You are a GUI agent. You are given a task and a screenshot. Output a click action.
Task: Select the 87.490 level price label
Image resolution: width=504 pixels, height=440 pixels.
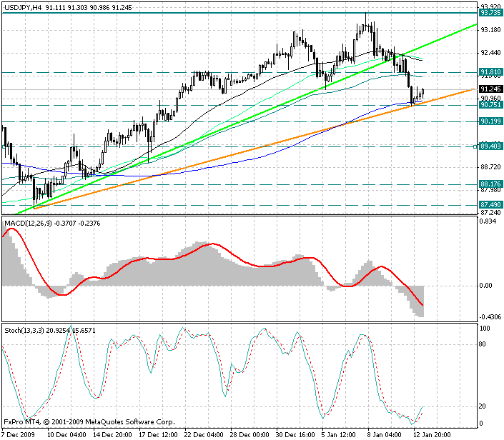[x=490, y=204]
